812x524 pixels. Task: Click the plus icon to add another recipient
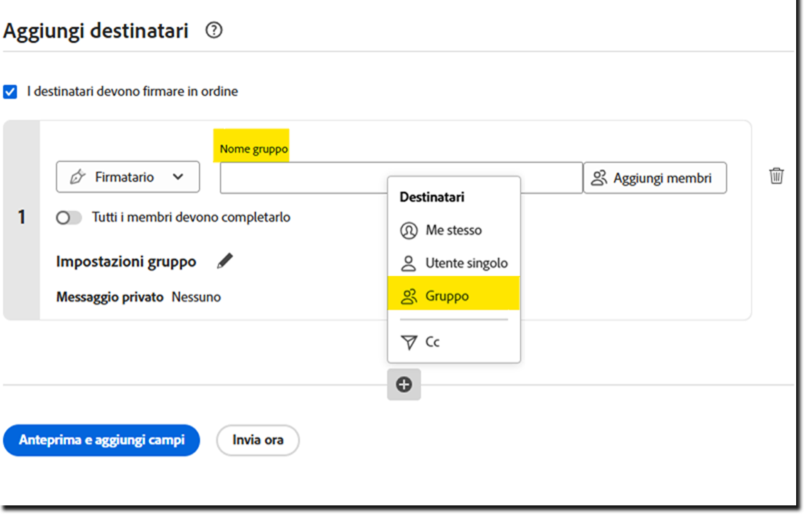coord(404,385)
